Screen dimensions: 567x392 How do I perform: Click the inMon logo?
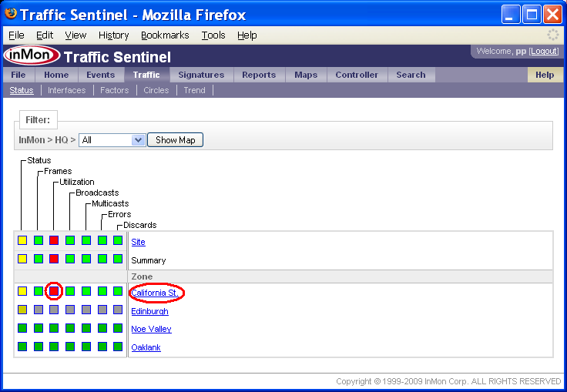click(32, 55)
